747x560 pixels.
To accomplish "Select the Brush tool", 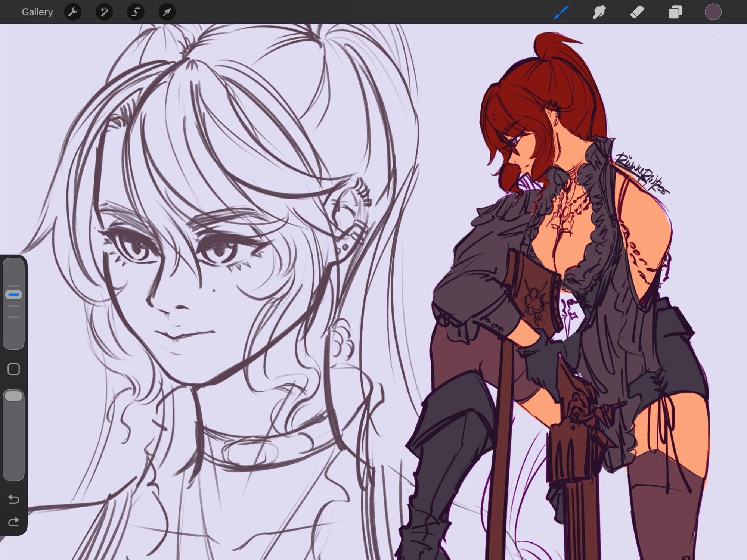I will point(561,12).
